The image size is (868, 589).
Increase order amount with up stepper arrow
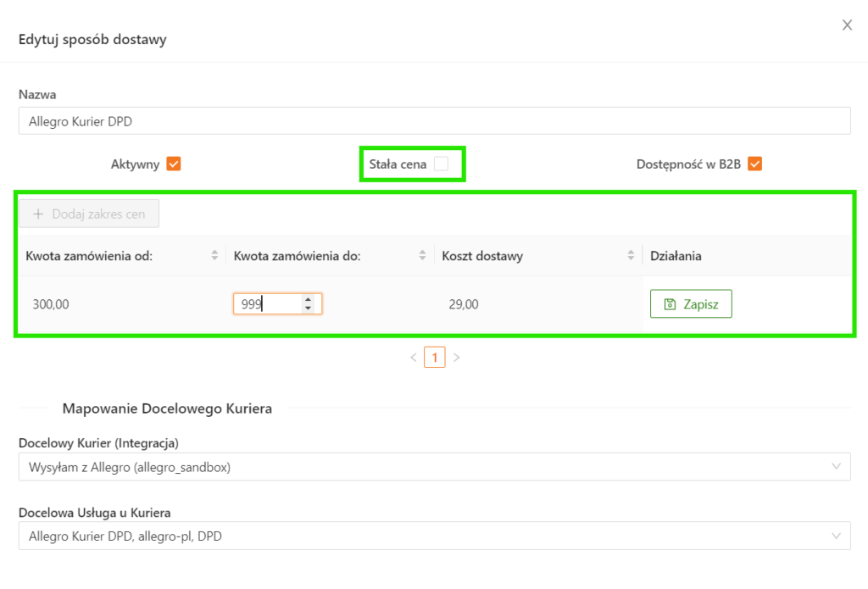308,299
